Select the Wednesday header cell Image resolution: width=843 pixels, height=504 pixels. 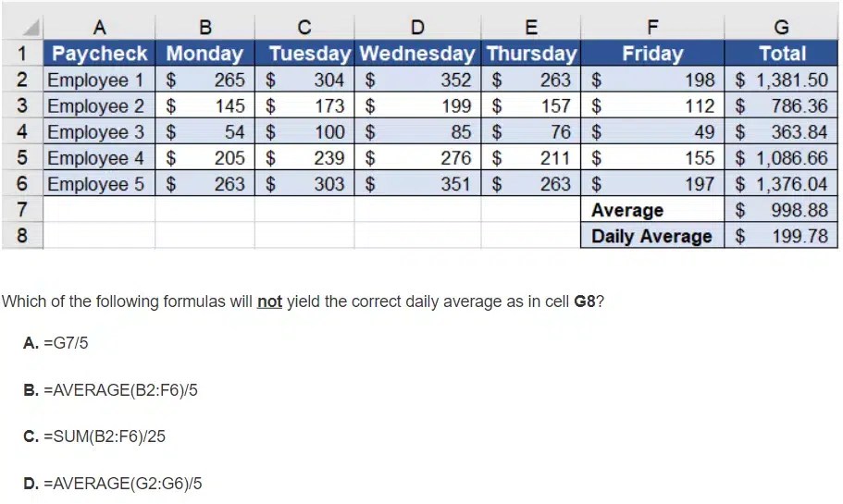click(x=417, y=54)
